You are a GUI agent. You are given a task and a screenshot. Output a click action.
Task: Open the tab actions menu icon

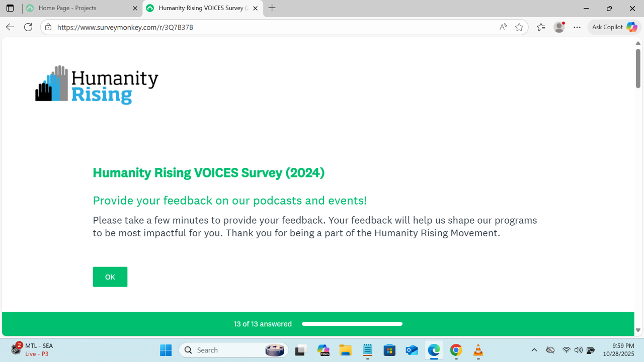coord(10,8)
